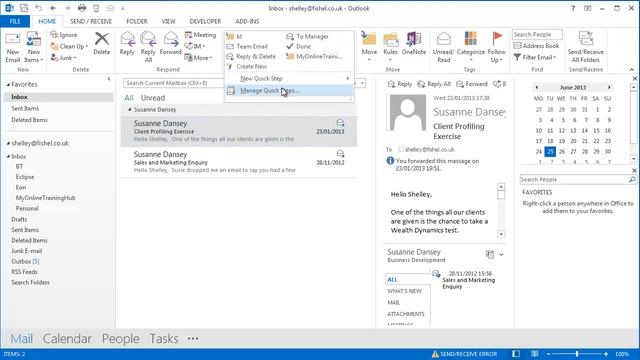640x360 pixels.
Task: Choose Create New quick step
Action: 247,66
